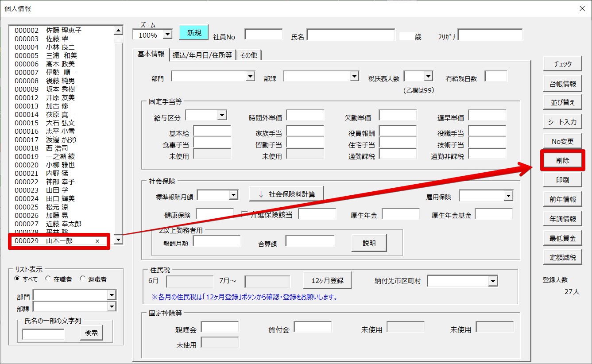Open the ズーム 100% dropdown
The width and height of the screenshot is (592, 364).
tap(167, 35)
